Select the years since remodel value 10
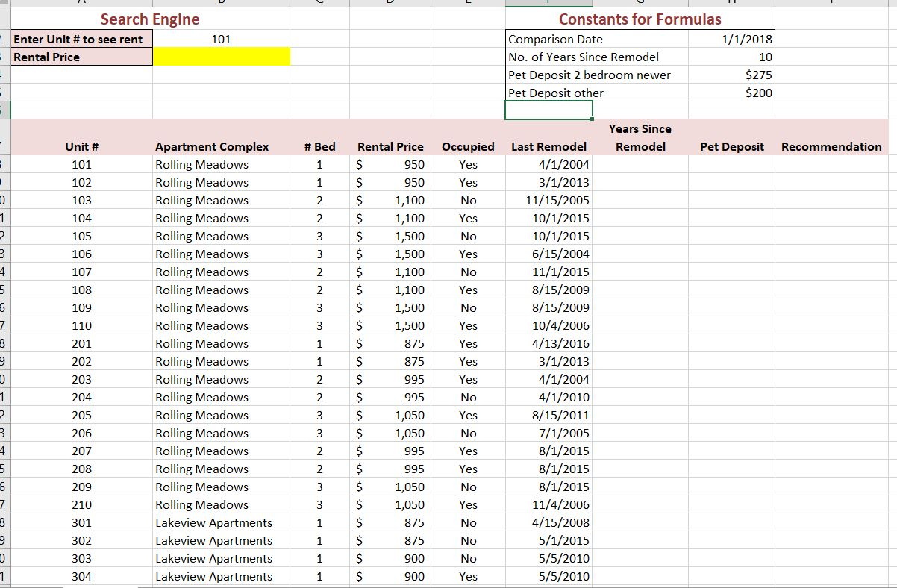 [x=731, y=57]
